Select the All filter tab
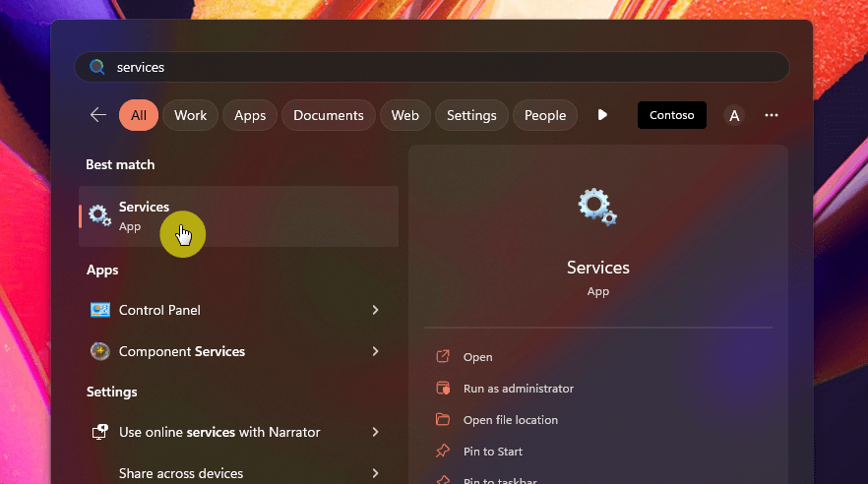 click(139, 115)
